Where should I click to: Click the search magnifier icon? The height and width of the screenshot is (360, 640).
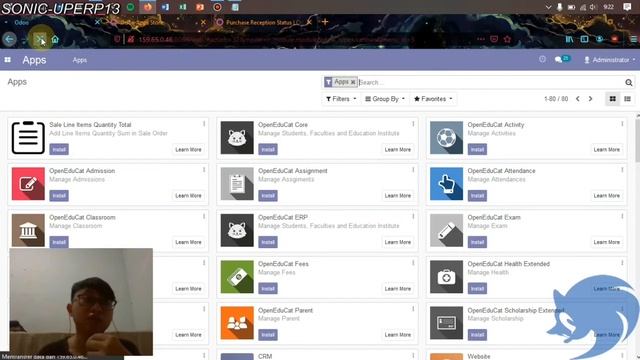(x=629, y=82)
